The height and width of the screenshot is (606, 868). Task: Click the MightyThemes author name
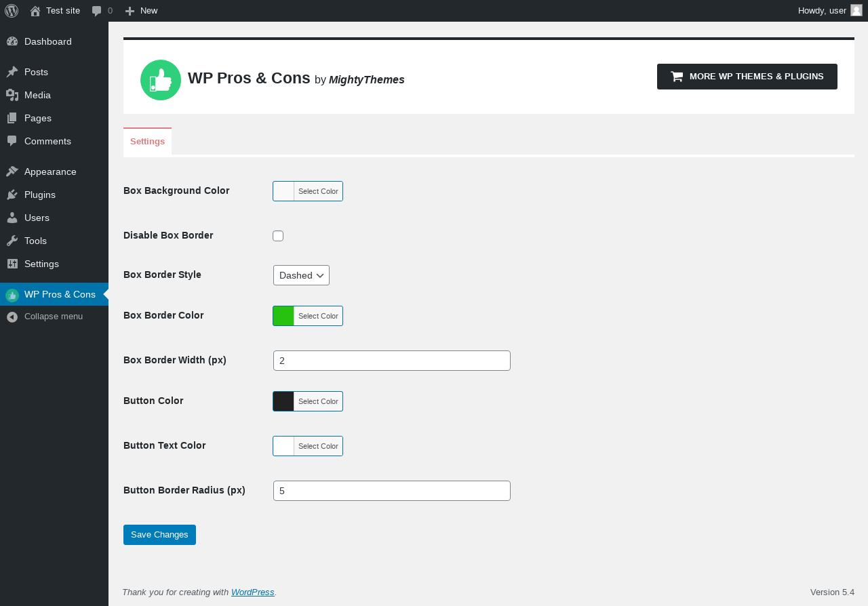[367, 80]
